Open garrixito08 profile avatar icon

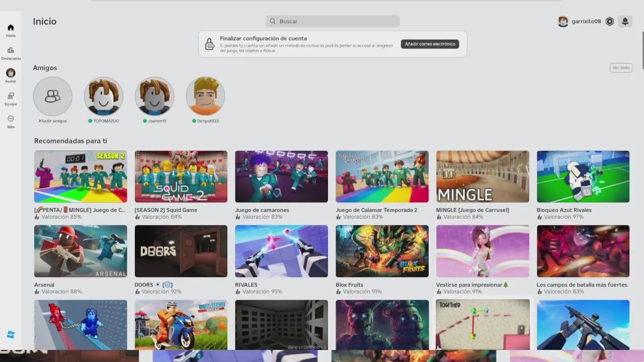tap(563, 21)
